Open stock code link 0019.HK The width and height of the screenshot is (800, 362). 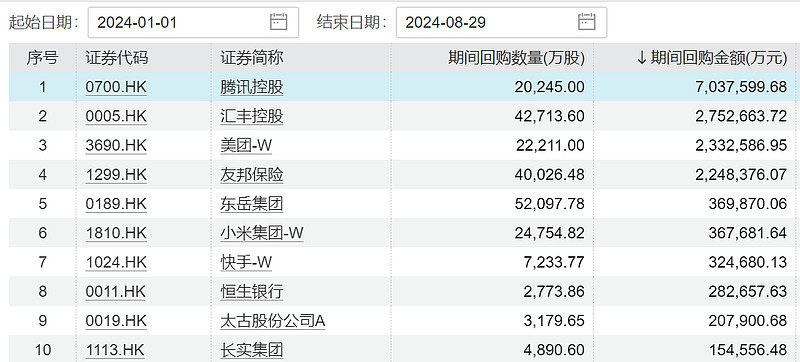click(x=116, y=321)
